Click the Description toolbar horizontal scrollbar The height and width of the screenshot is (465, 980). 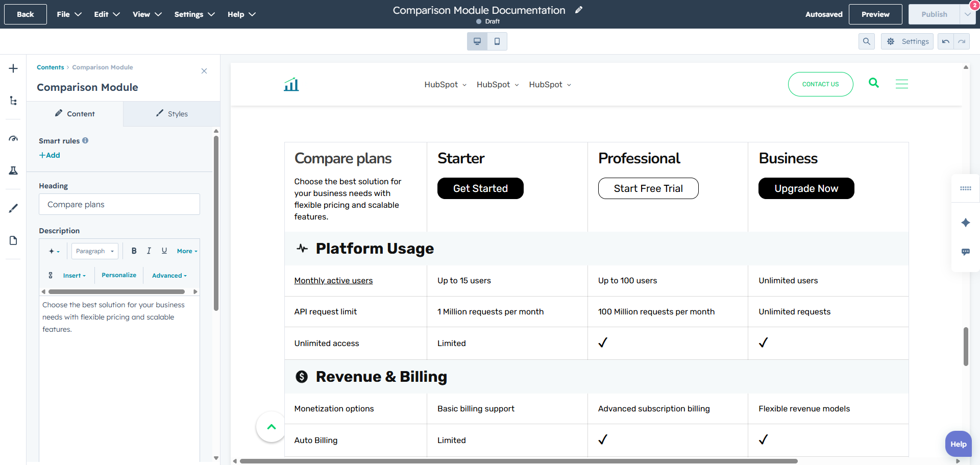(117, 292)
